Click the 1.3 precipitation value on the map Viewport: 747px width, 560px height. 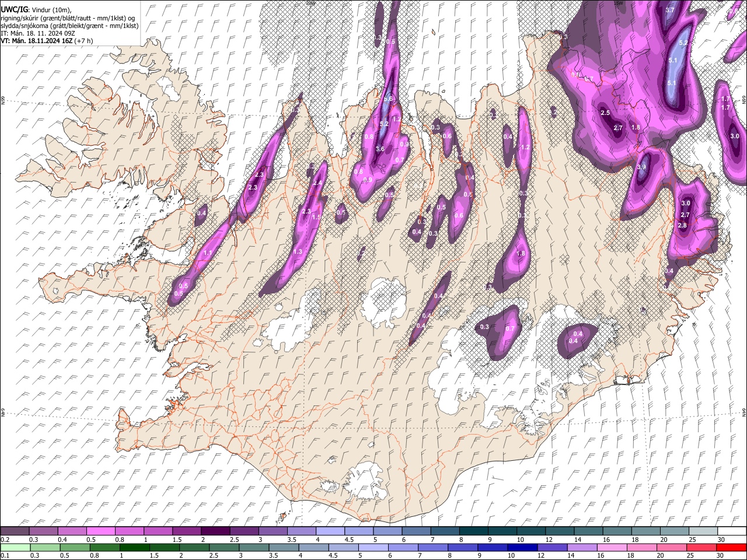coord(298,251)
